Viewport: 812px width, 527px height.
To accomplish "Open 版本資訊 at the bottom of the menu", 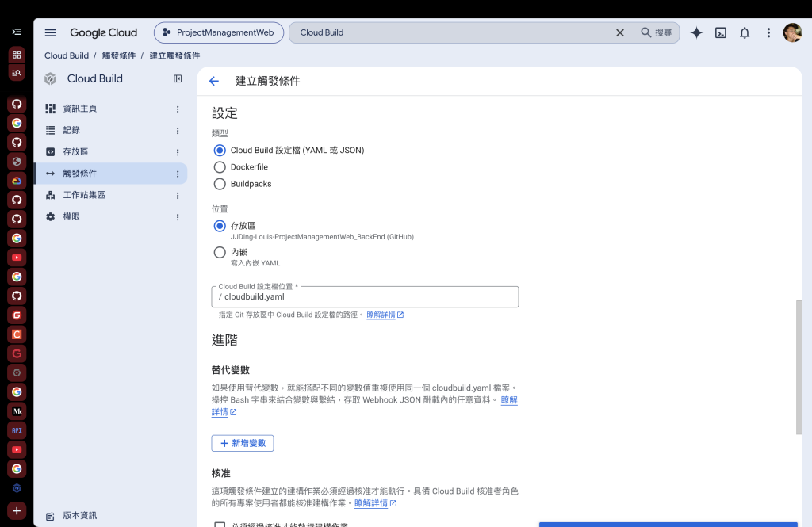I will coord(80,516).
